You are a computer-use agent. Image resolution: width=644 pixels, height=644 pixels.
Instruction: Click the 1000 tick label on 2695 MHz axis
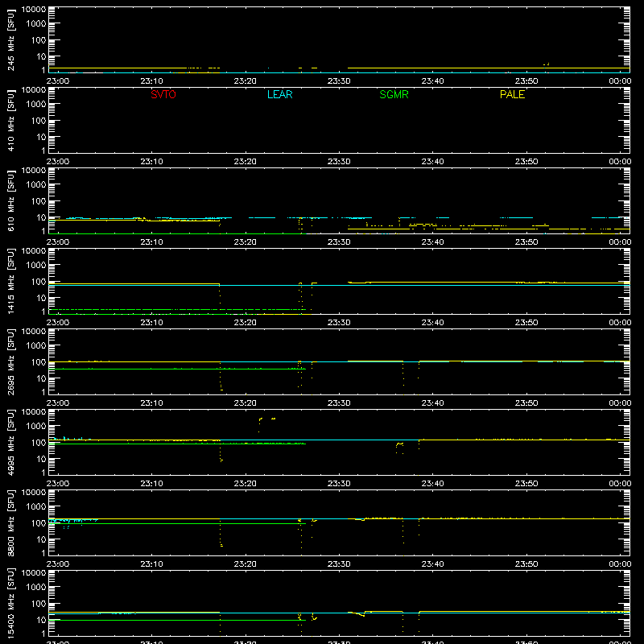(36, 345)
